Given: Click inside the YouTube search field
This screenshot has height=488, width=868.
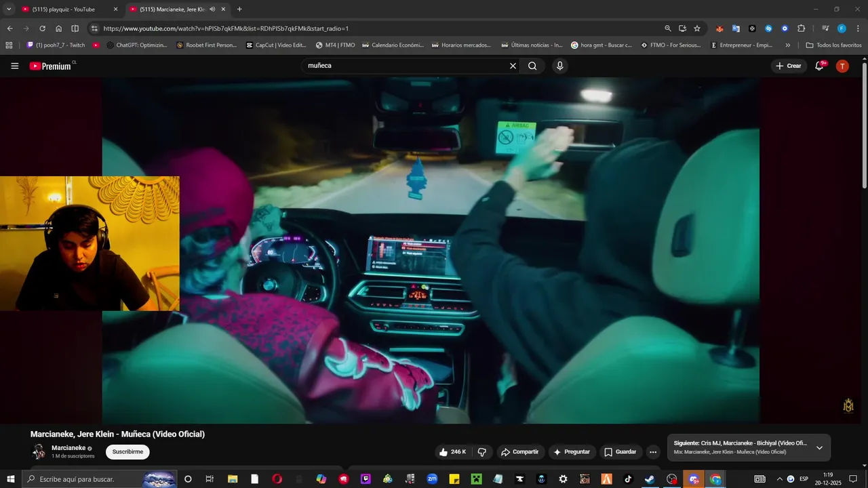Looking at the screenshot, I should (407, 66).
